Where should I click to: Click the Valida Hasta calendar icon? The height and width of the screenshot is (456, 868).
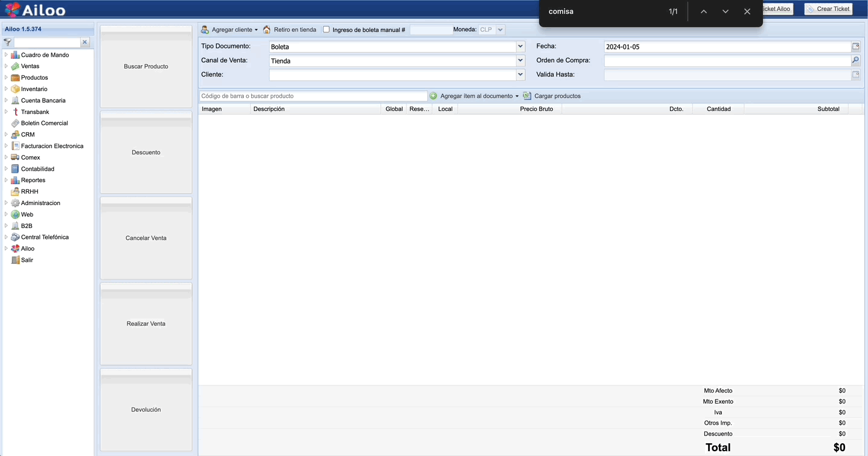[x=855, y=75]
